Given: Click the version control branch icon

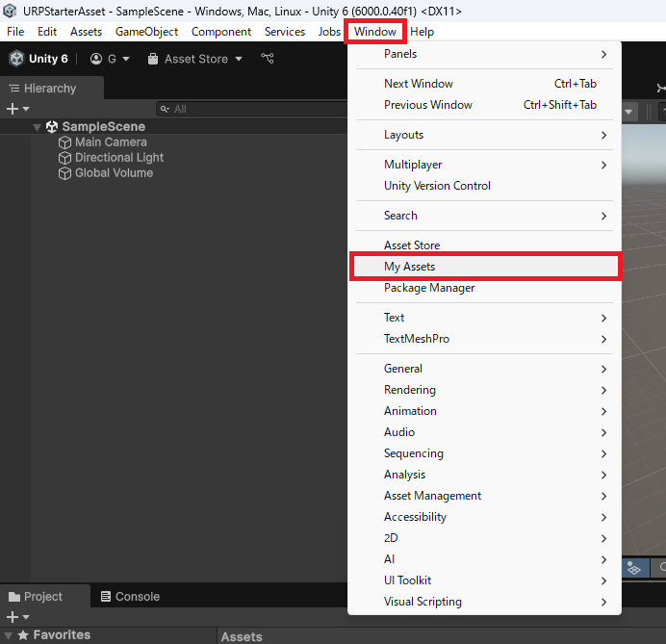Looking at the screenshot, I should click(268, 58).
